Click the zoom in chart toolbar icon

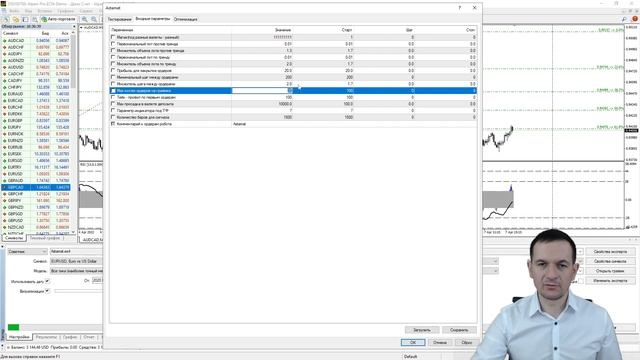[x=84, y=19]
